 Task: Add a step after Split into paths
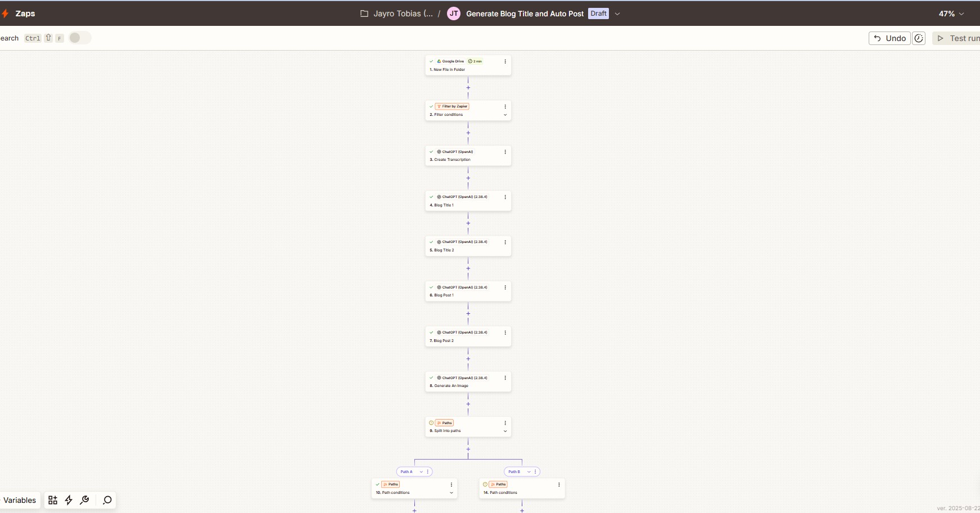click(x=468, y=449)
